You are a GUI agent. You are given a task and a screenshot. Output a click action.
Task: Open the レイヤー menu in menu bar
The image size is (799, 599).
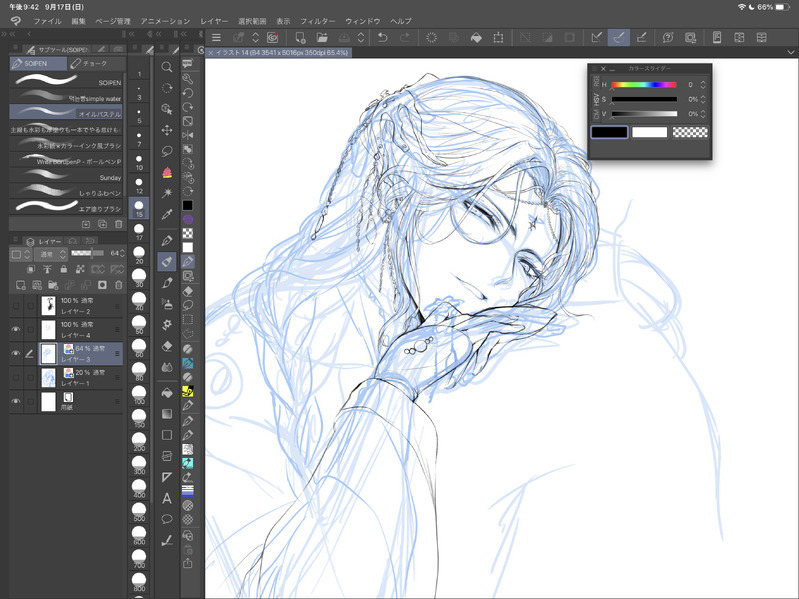pyautogui.click(x=214, y=21)
